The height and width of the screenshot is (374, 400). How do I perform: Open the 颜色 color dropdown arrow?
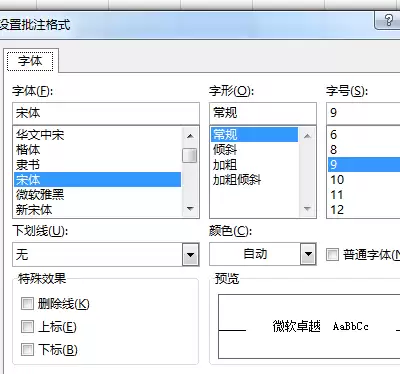308,254
